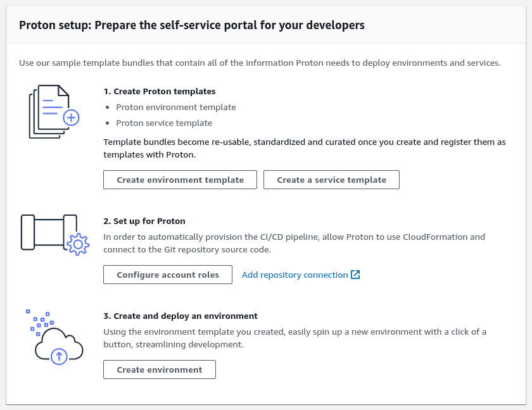Click the Create environment button
The width and height of the screenshot is (532, 410).
pyautogui.click(x=160, y=370)
